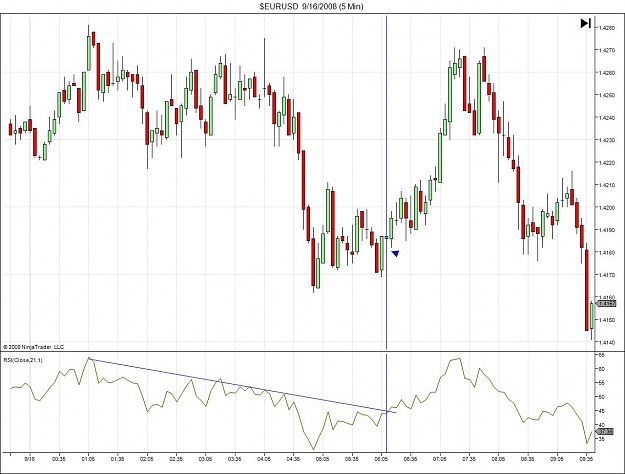Viewport: 625px width, 474px height.
Task: Click the 07:05 time axis label
Action: click(440, 459)
